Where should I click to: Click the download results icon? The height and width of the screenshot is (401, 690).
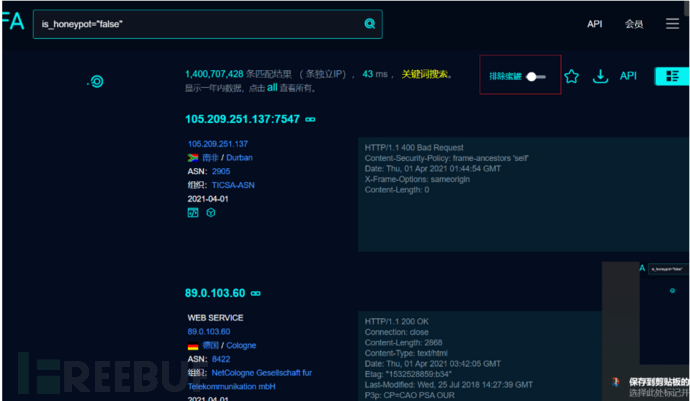click(600, 76)
